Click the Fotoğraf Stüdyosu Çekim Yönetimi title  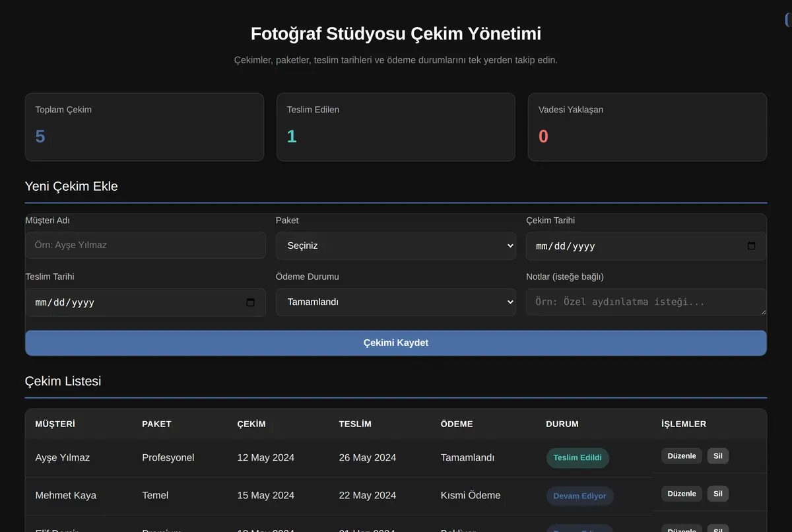pos(396,34)
